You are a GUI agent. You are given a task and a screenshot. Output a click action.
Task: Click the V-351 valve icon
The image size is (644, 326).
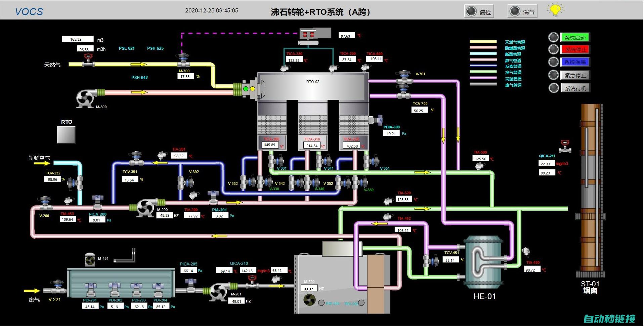point(372,161)
